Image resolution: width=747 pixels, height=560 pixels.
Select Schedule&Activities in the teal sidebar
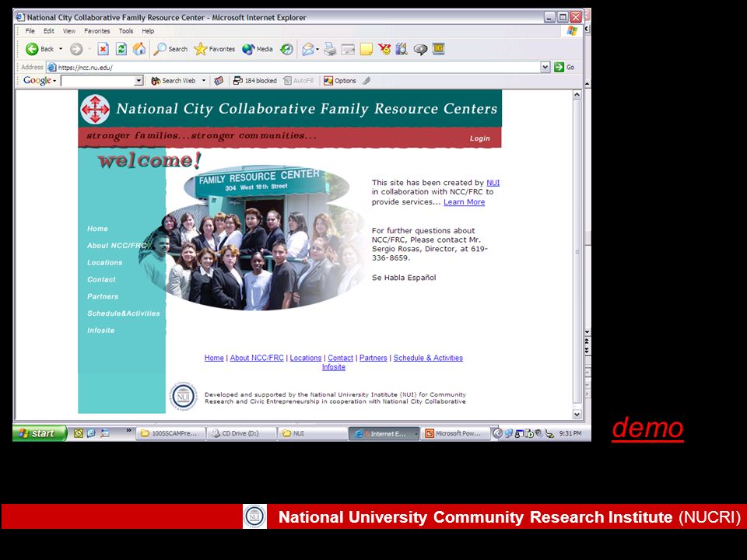pyautogui.click(x=124, y=313)
